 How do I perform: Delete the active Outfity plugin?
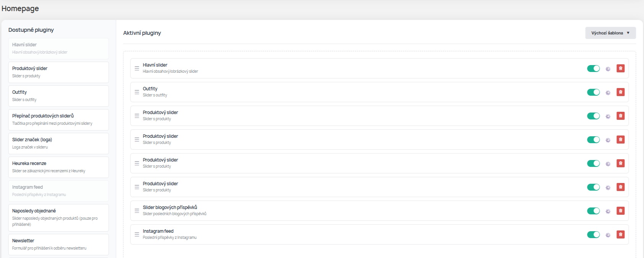pos(620,92)
